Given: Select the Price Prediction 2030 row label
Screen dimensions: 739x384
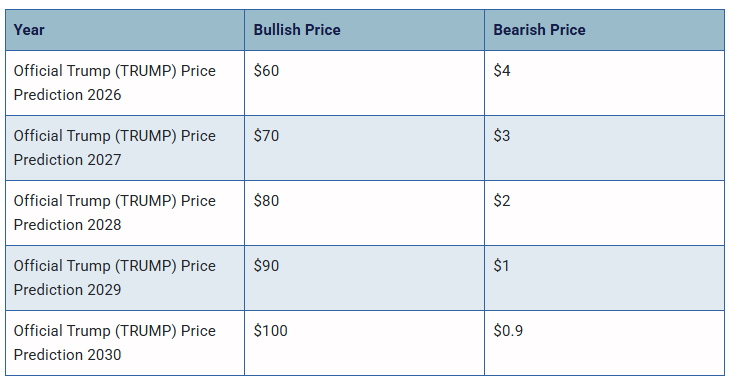Looking at the screenshot, I should pyautogui.click(x=115, y=343).
